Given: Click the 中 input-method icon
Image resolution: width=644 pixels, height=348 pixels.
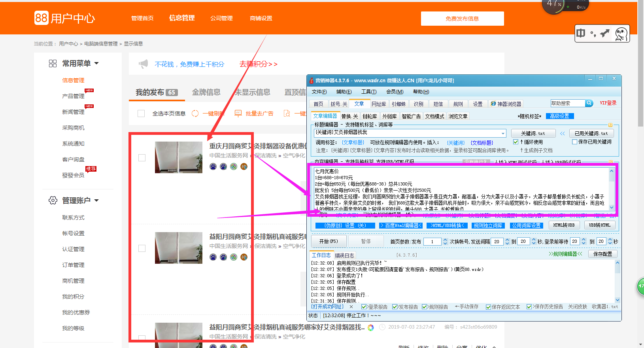Looking at the screenshot, I should (x=581, y=34).
